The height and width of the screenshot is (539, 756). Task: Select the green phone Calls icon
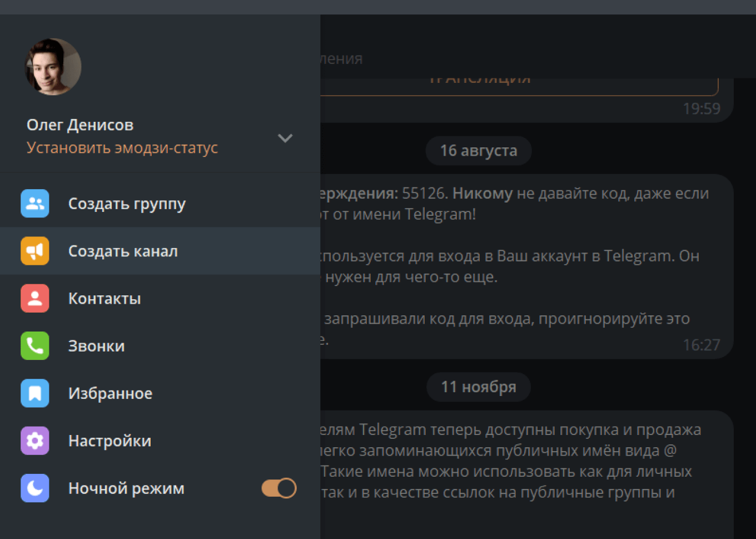click(34, 345)
